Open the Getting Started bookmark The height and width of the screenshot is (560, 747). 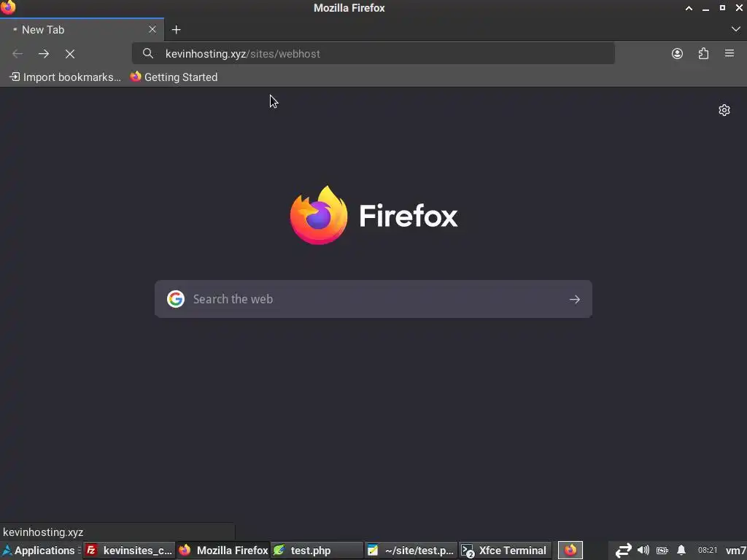coord(174,77)
